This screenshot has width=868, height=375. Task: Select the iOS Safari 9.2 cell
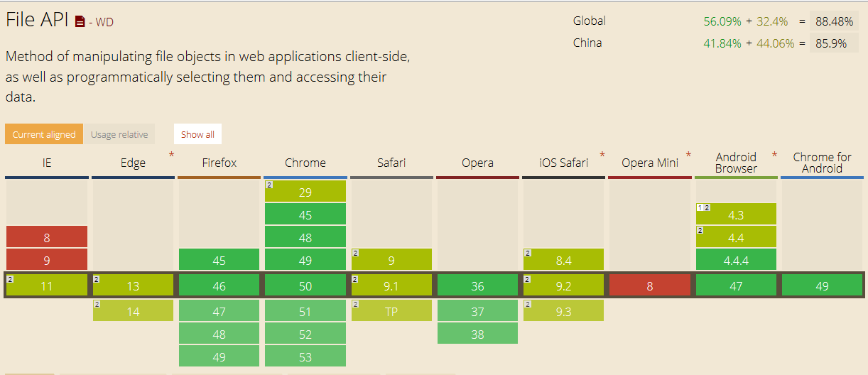coord(564,286)
